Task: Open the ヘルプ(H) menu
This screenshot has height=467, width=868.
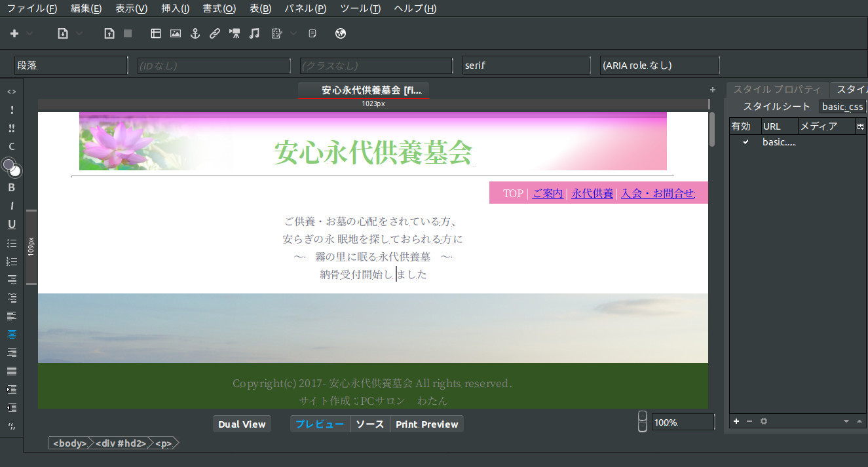Action: pos(415,9)
